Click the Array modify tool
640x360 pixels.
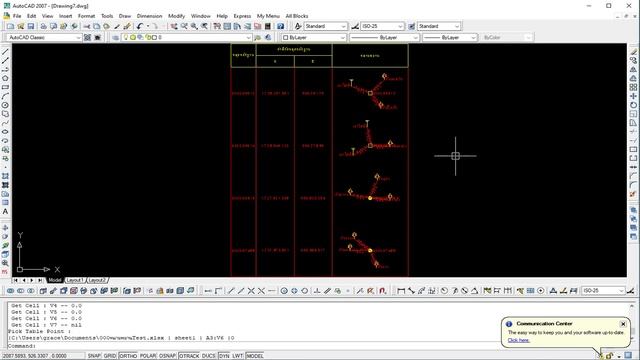(x=633, y=87)
